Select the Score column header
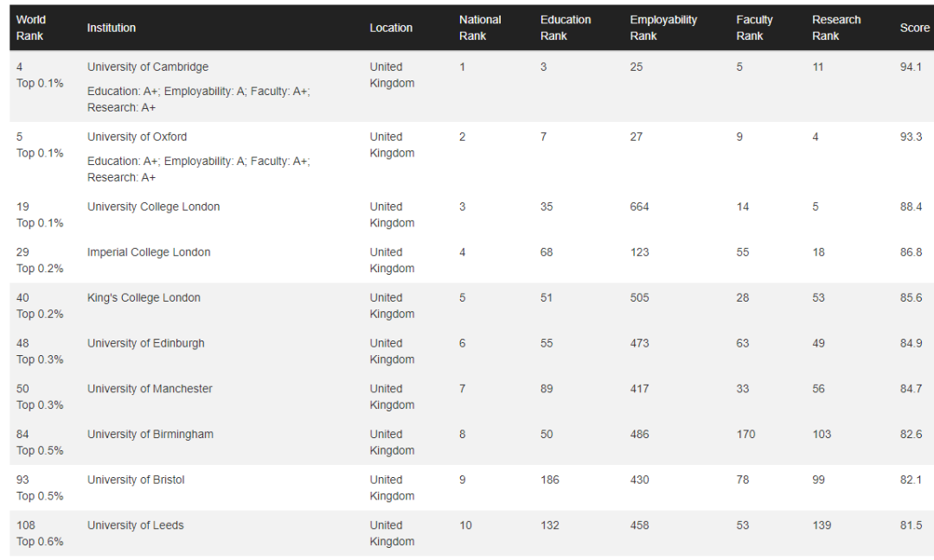934x560 pixels. click(914, 28)
